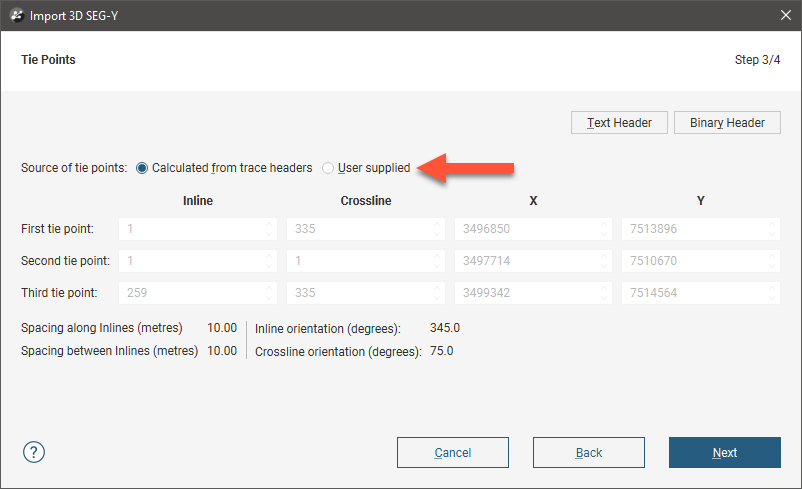This screenshot has width=802, height=489.
Task: Close the Import 3D SEG-Y dialog
Action: pos(786,14)
